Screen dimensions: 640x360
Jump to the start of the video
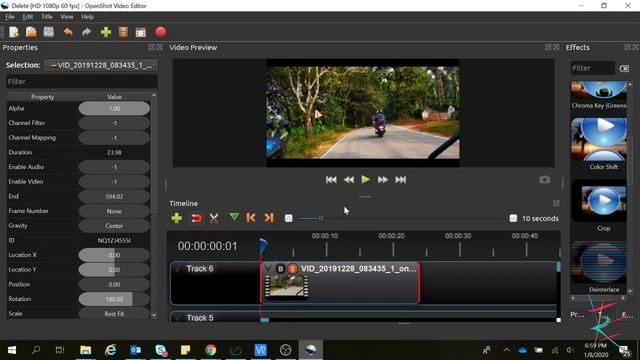pyautogui.click(x=331, y=180)
